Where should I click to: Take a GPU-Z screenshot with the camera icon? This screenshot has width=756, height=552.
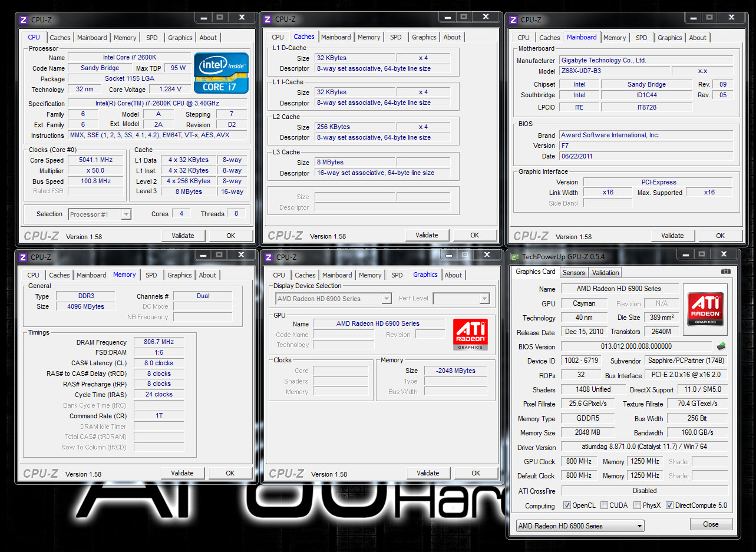coord(725,272)
